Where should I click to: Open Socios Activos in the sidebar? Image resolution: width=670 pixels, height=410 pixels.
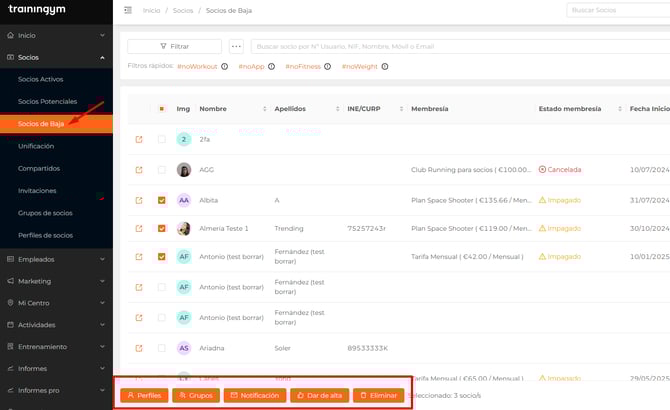click(x=41, y=79)
